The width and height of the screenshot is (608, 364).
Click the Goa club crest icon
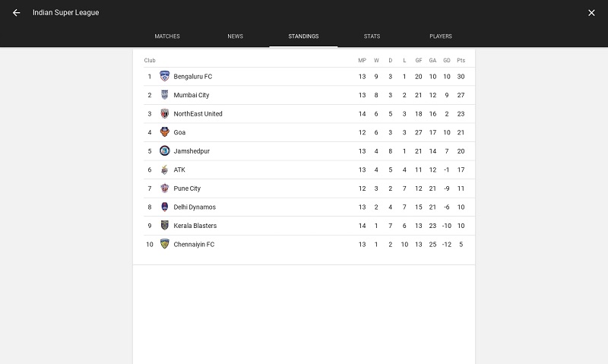tap(165, 132)
